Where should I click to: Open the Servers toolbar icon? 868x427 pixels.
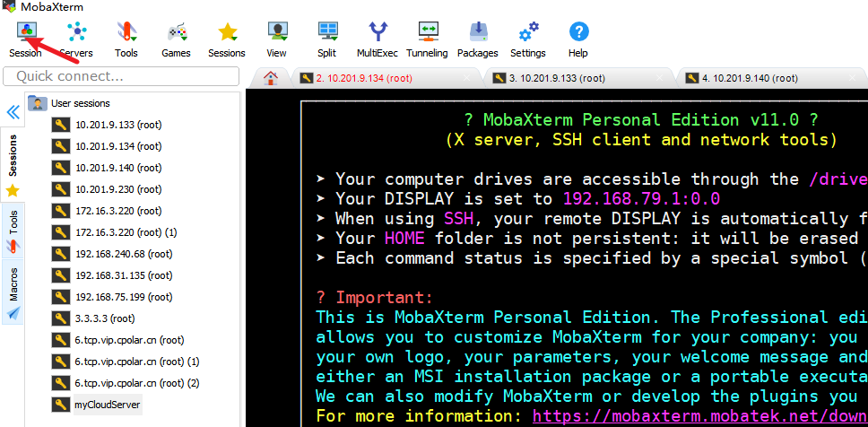pyautogui.click(x=77, y=31)
